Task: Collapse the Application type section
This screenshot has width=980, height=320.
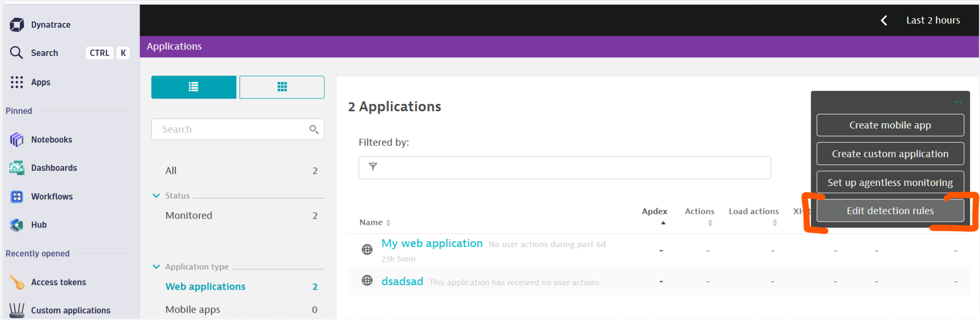Action: click(x=156, y=267)
